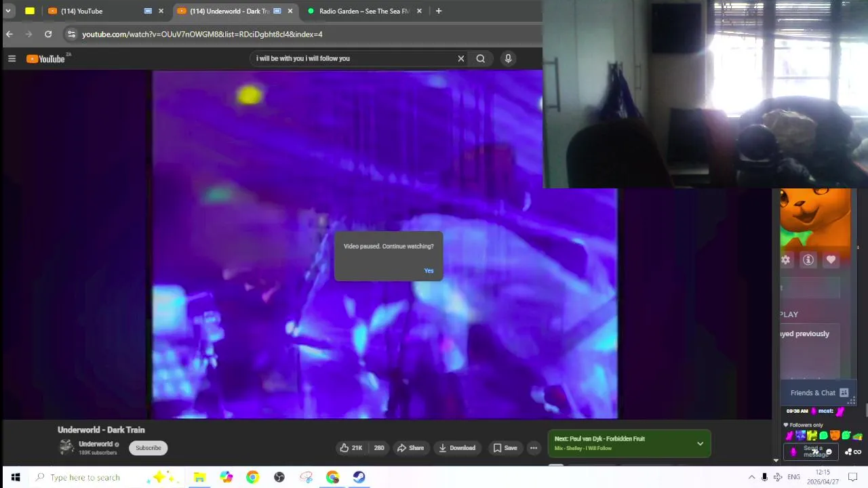Open Underworld channel avatar
The width and height of the screenshot is (868, 488).
point(66,447)
